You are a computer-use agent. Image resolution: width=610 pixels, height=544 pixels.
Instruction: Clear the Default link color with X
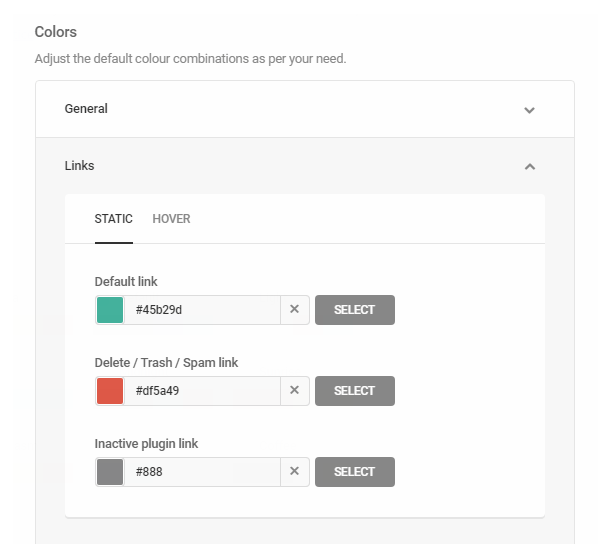pyautogui.click(x=294, y=309)
